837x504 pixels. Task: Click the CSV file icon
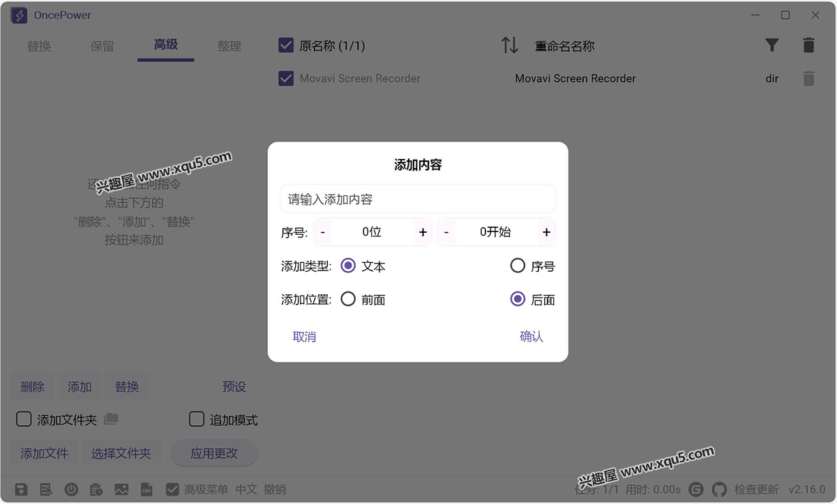(146, 489)
